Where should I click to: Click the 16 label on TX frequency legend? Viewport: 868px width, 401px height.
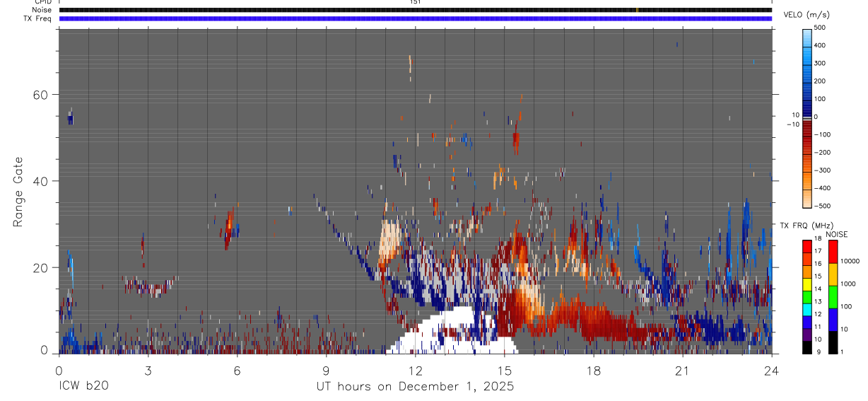coord(818,264)
